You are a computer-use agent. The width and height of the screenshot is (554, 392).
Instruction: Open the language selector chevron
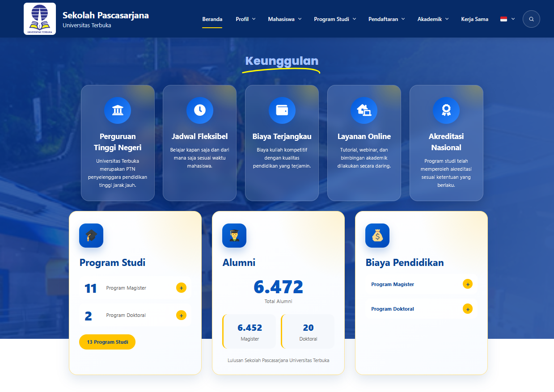point(513,19)
